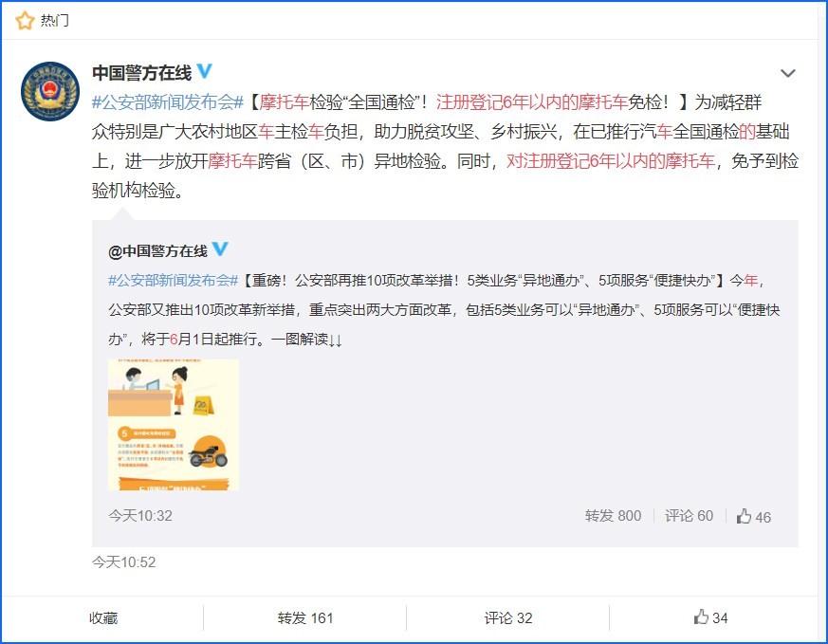Viewport: 828px width, 644px height.
Task: Click 评论 60 on quoted post
Action: [x=689, y=516]
